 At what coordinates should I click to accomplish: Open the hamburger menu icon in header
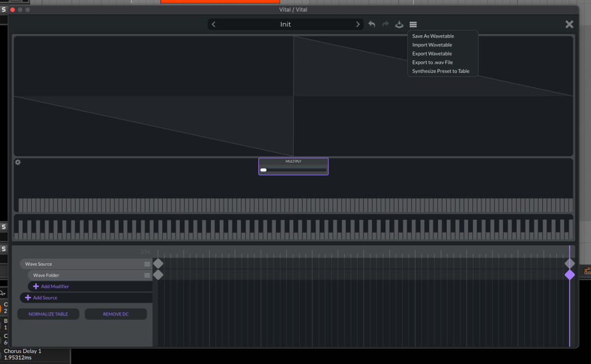(x=413, y=24)
